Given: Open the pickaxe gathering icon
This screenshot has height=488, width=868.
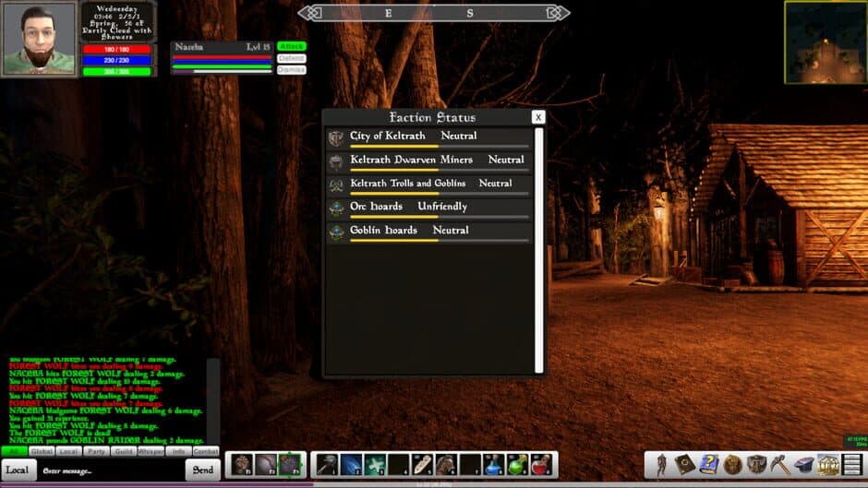Looking at the screenshot, I should 780,465.
